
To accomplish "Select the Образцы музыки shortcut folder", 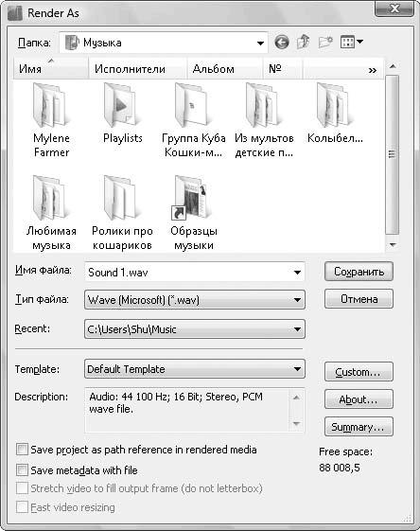I will tap(194, 213).
